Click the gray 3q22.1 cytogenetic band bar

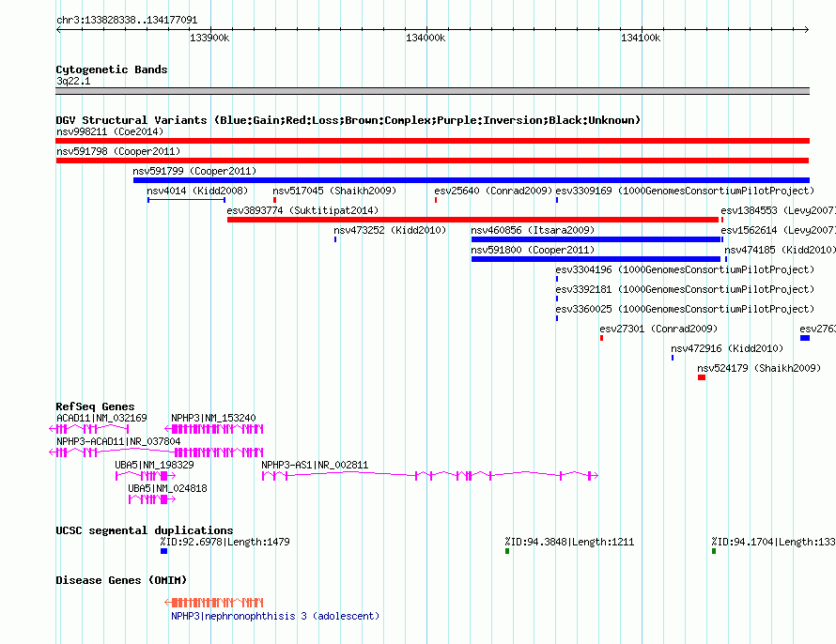tap(432, 91)
